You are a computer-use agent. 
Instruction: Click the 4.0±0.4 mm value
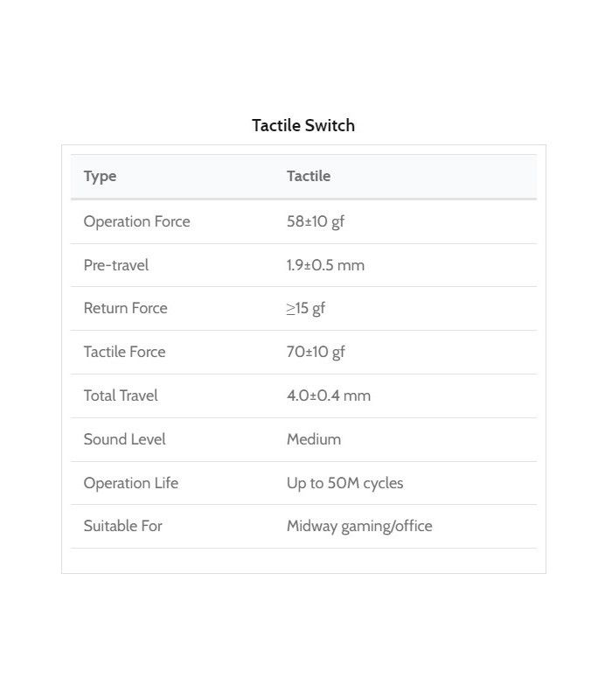329,395
